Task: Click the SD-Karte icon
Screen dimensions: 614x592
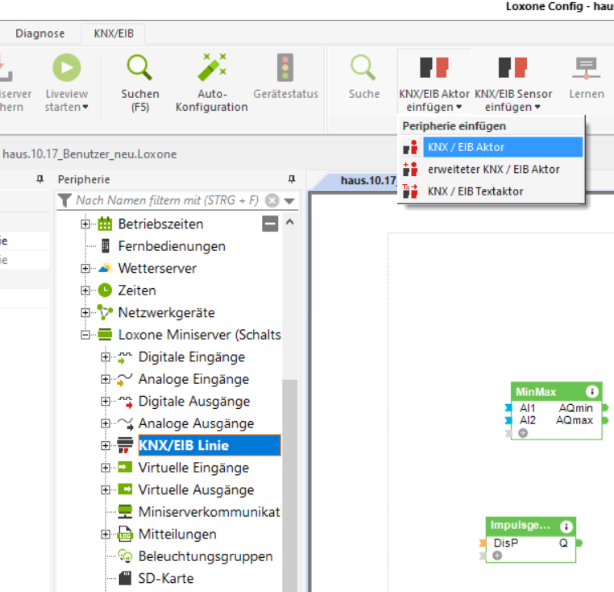Action: (125, 578)
